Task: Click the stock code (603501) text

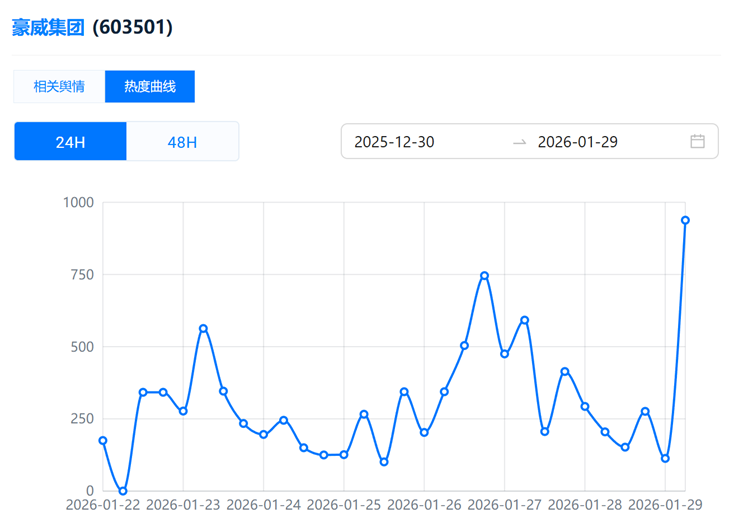Action: (133, 28)
